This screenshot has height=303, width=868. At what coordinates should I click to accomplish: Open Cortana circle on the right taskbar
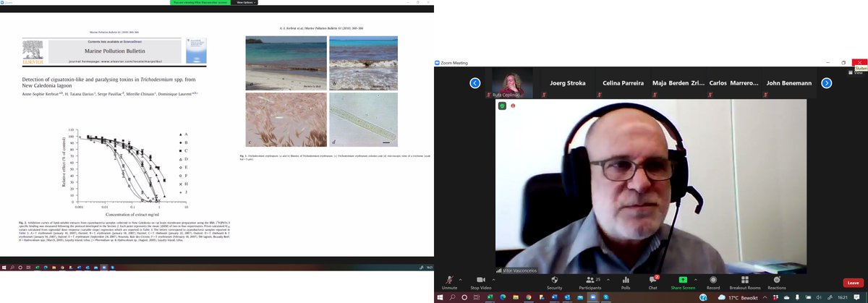(465, 297)
